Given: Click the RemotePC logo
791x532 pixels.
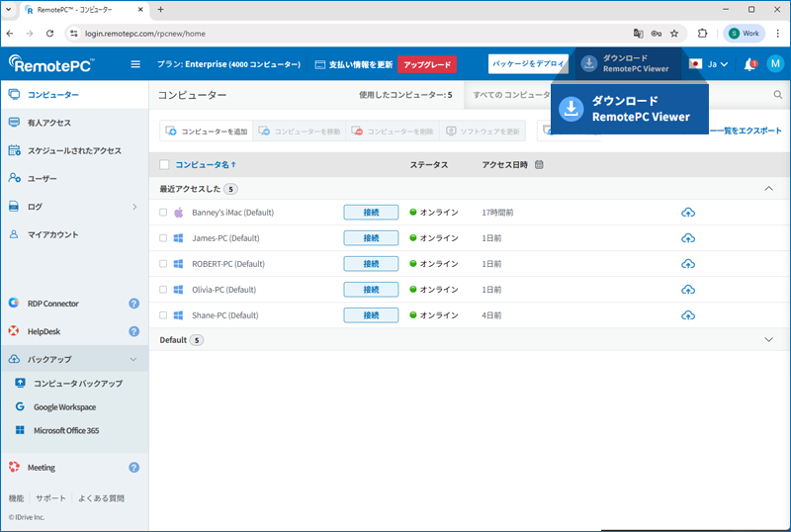Looking at the screenshot, I should click(x=51, y=64).
